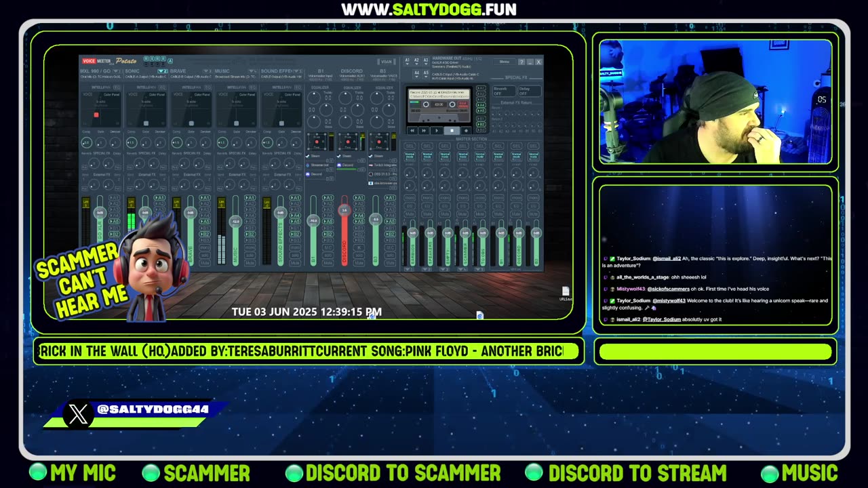This screenshot has width=868, height=488.
Task: Click the red dot in B3 3D panel
Action: [x=379, y=142]
